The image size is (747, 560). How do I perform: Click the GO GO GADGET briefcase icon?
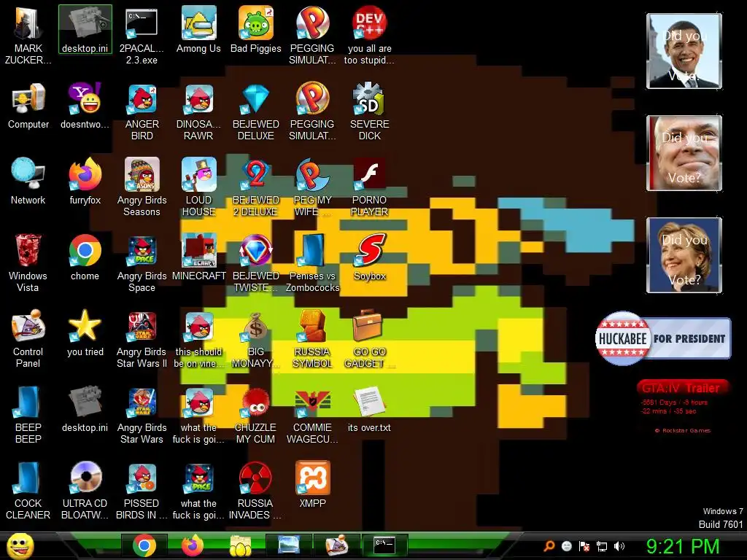pyautogui.click(x=370, y=338)
